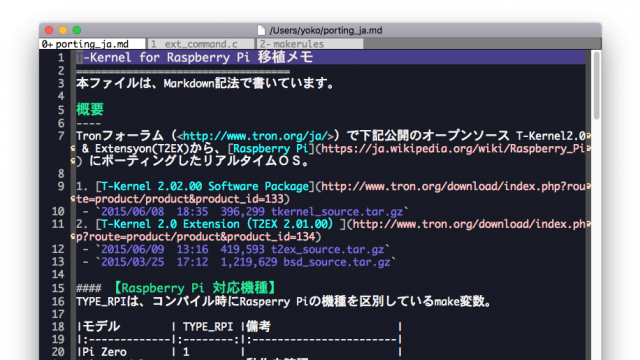640x360 pixels.
Task: Click the line '本ファイルは、Markdown記法で書いています。'
Action: point(205,83)
